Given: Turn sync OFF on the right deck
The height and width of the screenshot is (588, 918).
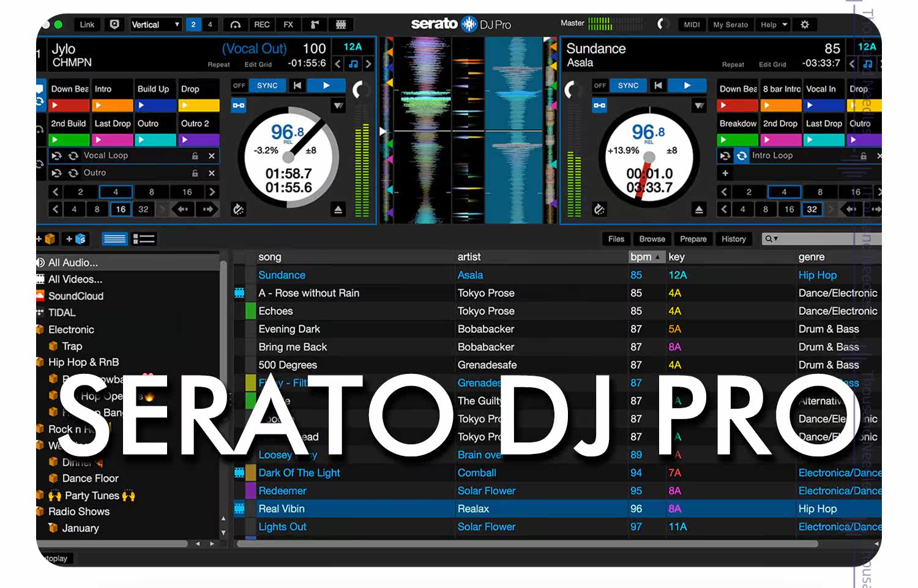Looking at the screenshot, I should coord(600,86).
